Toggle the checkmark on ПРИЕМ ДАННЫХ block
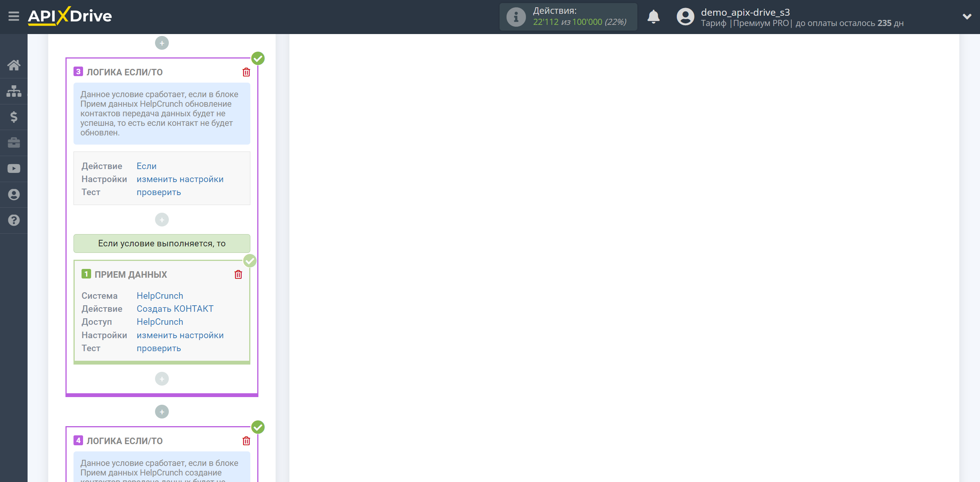The width and height of the screenshot is (980, 482). [x=249, y=261]
